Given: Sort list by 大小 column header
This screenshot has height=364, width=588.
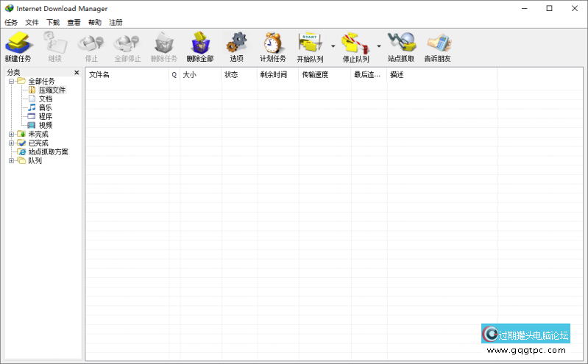Looking at the screenshot, I should (199, 75).
